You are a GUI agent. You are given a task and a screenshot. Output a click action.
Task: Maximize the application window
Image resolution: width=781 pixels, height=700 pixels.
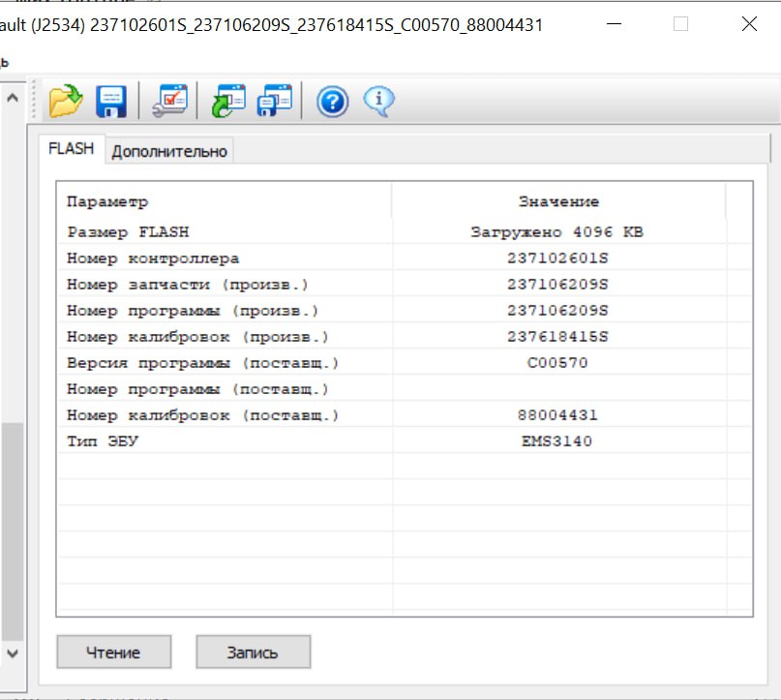[x=680, y=26]
